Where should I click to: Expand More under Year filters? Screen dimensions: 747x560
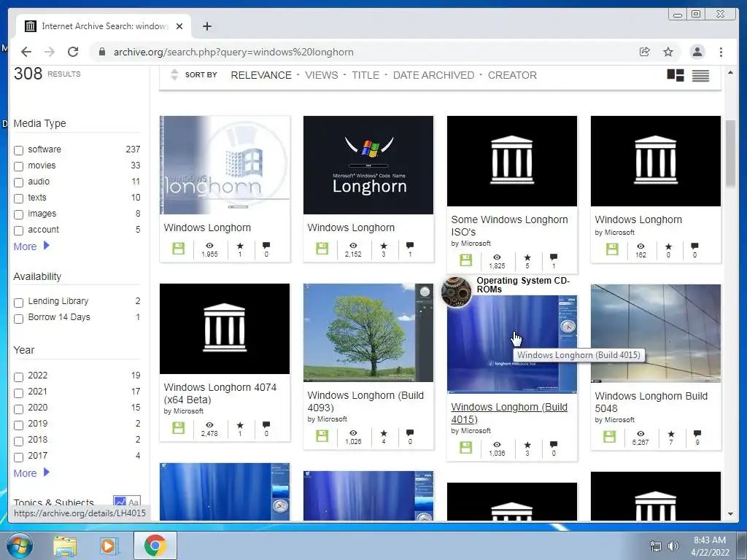pyautogui.click(x=31, y=472)
